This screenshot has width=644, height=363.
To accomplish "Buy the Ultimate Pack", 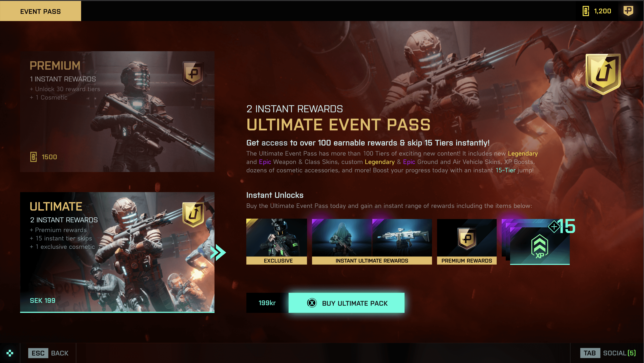I will click(x=346, y=303).
